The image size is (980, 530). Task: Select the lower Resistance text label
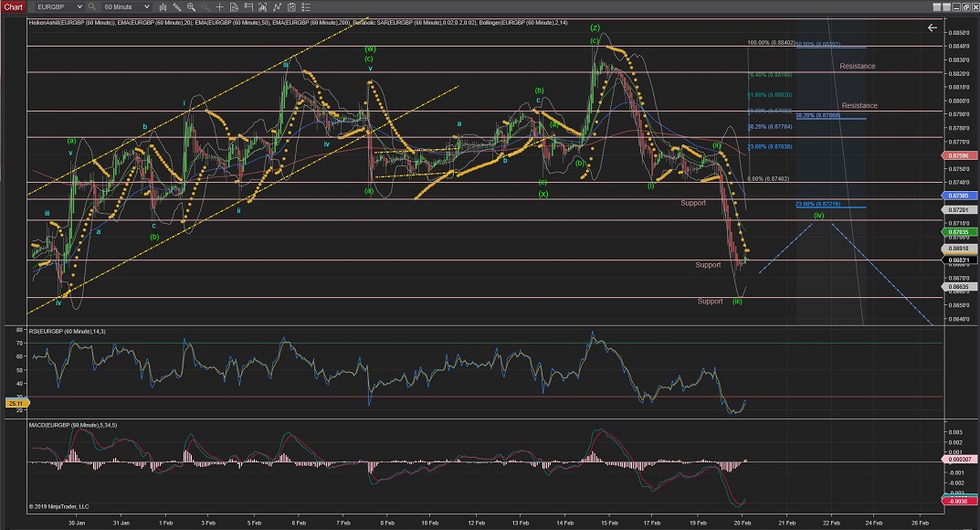click(859, 106)
